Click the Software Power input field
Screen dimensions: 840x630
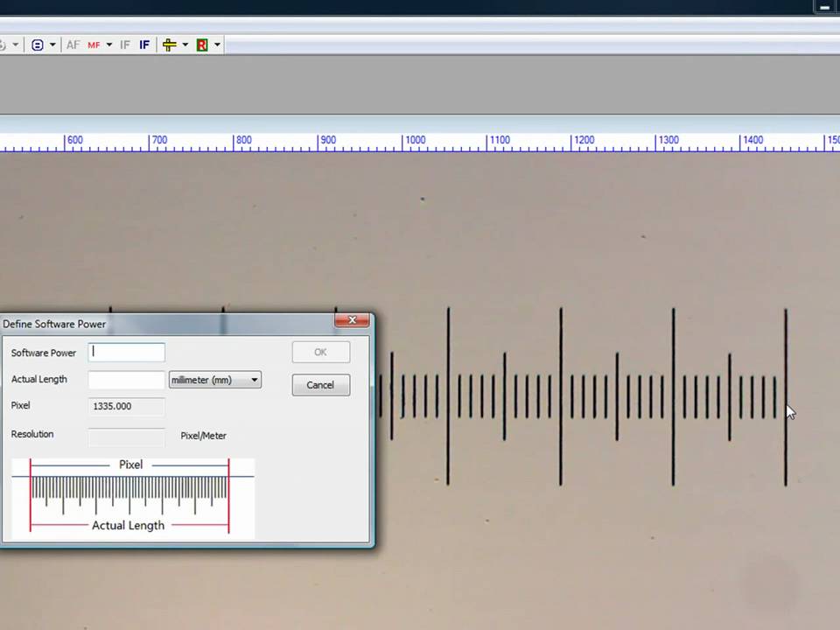[x=126, y=352]
